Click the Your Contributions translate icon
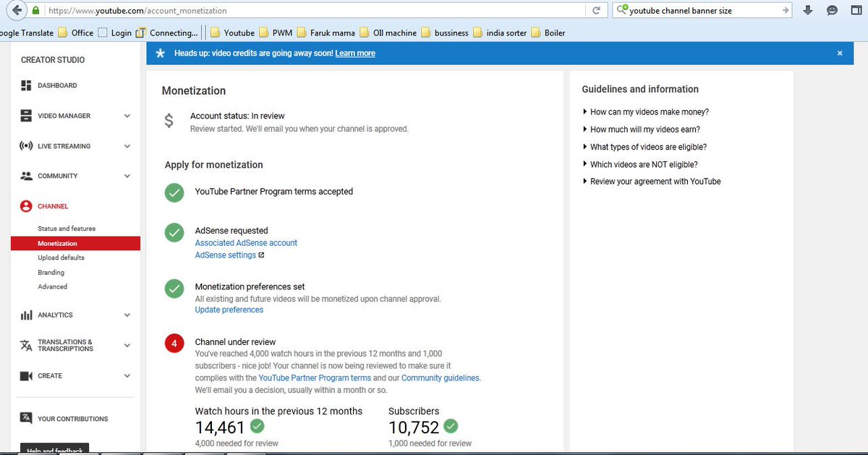This screenshot has width=868, height=455. pos(26,418)
